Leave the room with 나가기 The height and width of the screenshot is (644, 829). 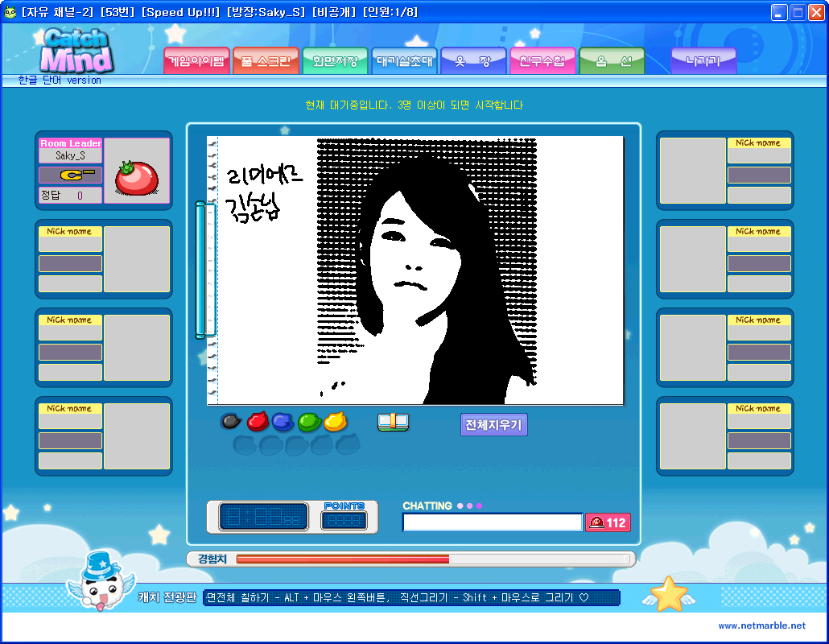tap(703, 61)
